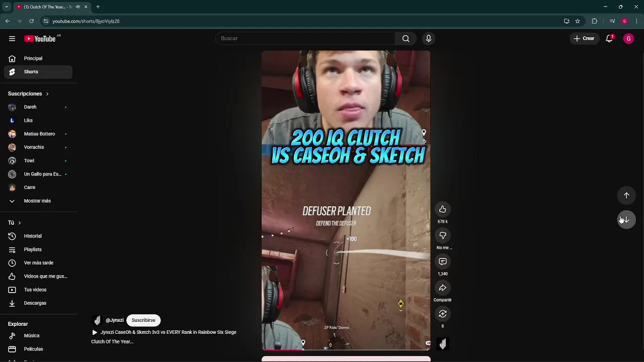Open the Liks subscription channel
Screen dimensions: 644x362
click(38, 121)
